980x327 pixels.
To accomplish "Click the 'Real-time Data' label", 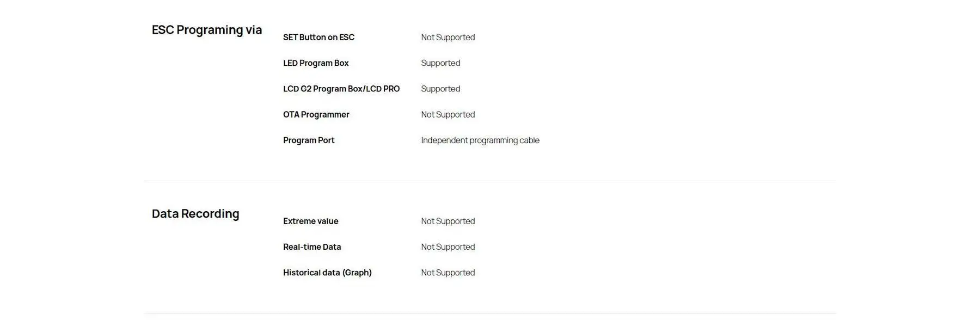I will pyautogui.click(x=312, y=247).
